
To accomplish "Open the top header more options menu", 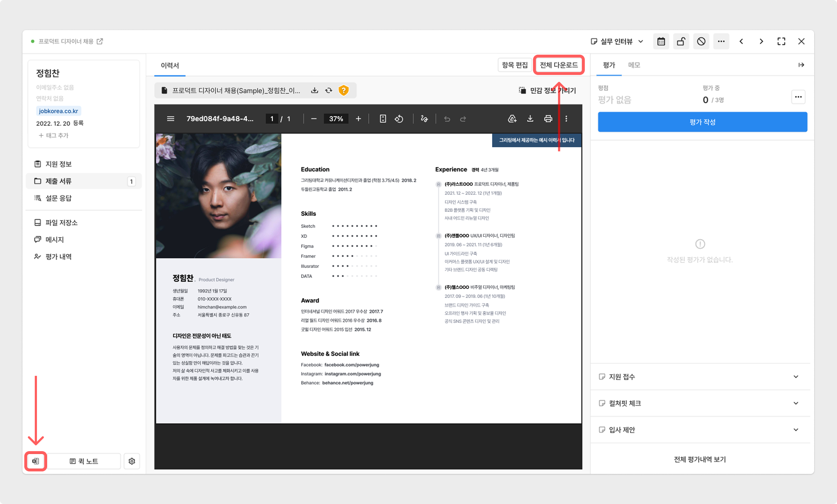I will (x=721, y=42).
